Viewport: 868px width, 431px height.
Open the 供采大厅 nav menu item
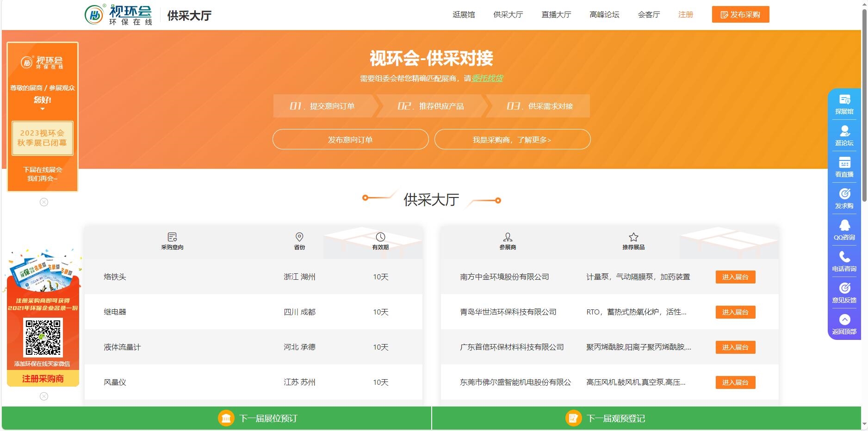[508, 15]
